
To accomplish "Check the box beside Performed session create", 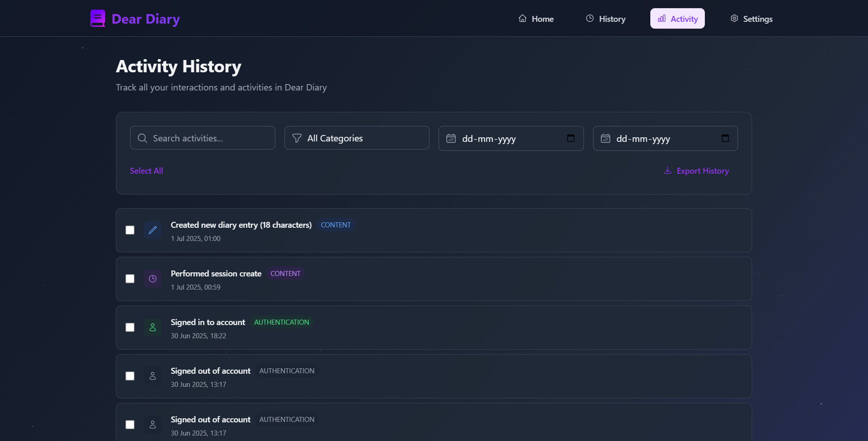I will (130, 279).
